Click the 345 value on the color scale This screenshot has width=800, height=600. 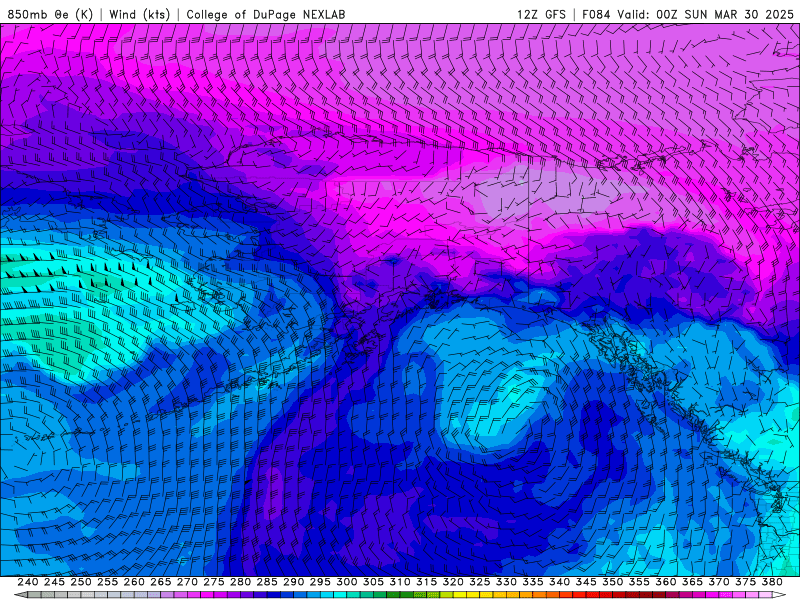tap(586, 582)
